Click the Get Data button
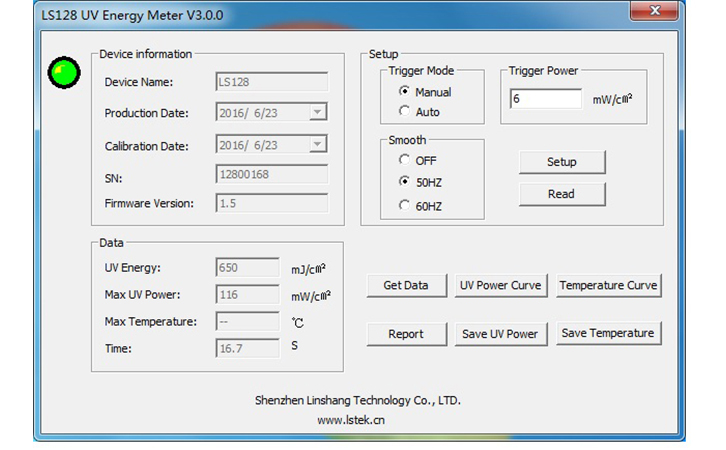726x450 pixels. coord(406,286)
